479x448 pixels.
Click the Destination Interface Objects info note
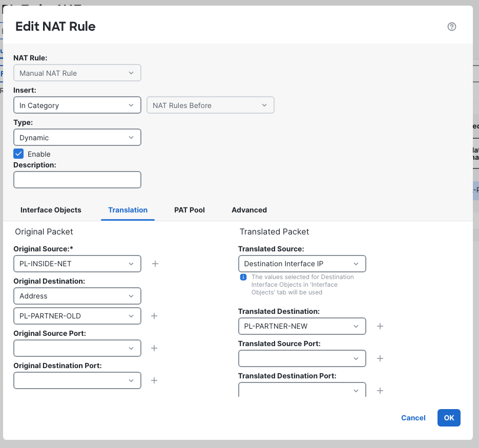pos(302,285)
